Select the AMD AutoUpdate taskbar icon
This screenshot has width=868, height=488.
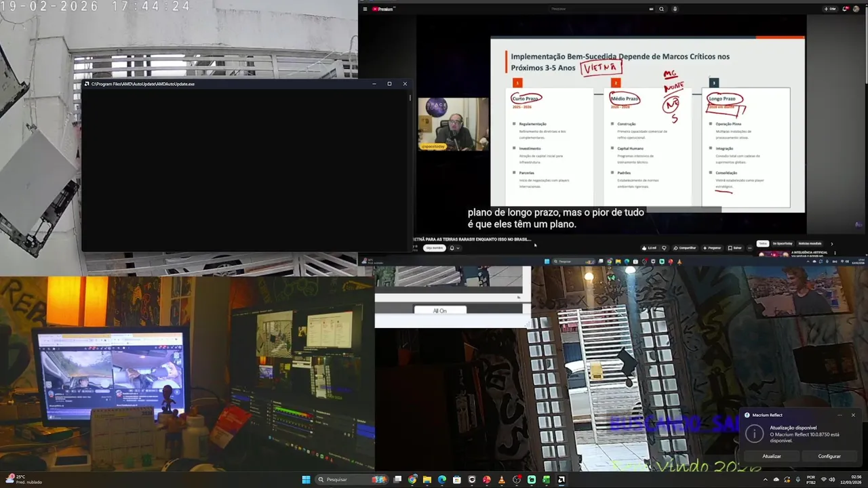(561, 480)
